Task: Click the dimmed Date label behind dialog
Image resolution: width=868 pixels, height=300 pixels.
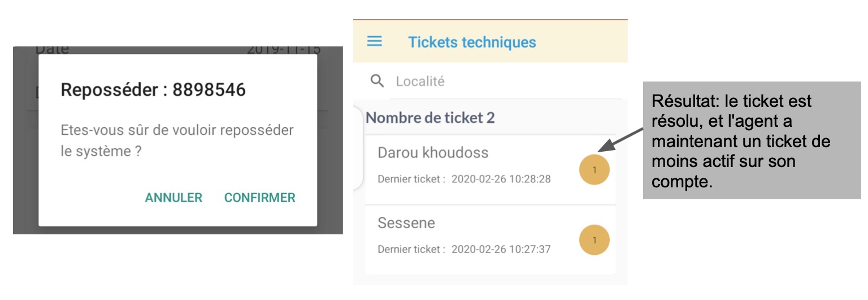Action: (x=52, y=50)
